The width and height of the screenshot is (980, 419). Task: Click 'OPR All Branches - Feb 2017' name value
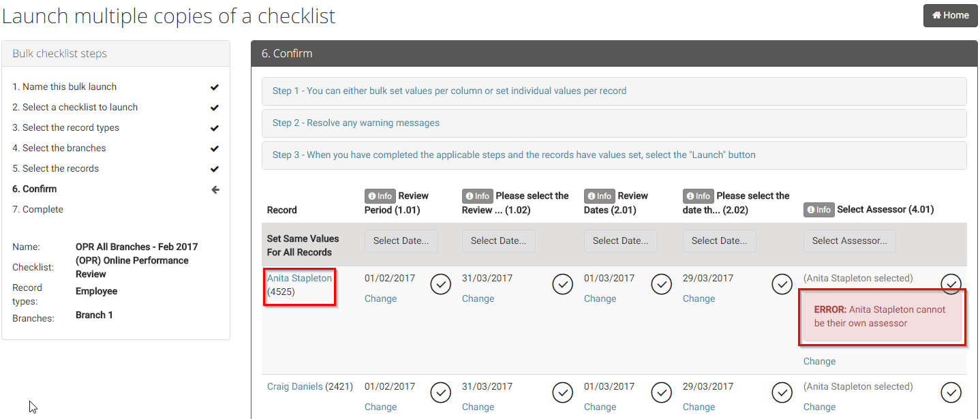pyautogui.click(x=137, y=247)
